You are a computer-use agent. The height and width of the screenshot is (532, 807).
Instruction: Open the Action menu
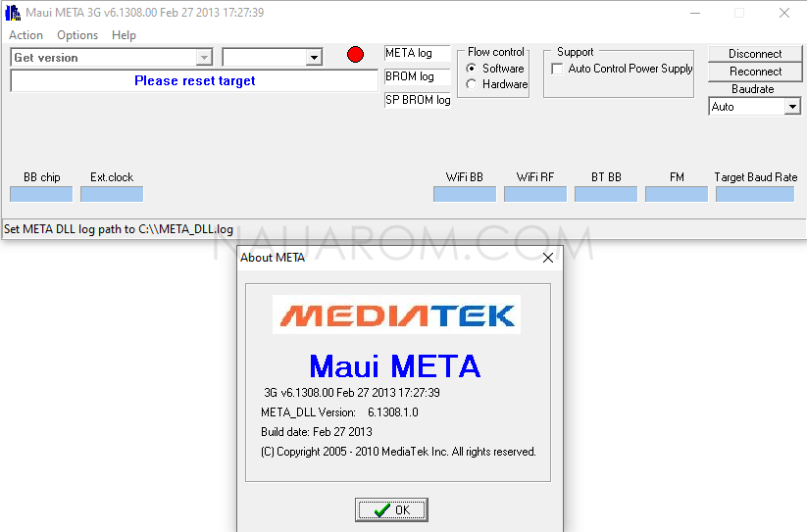point(25,35)
